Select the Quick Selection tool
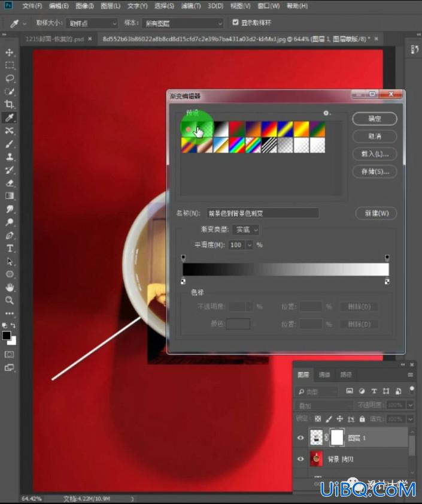 10,92
